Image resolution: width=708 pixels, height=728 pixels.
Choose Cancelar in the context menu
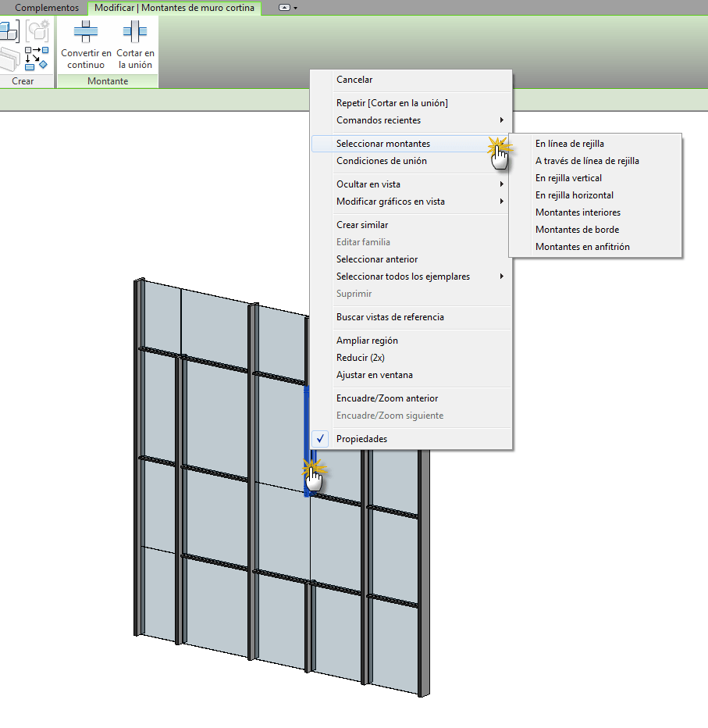[x=411, y=80]
